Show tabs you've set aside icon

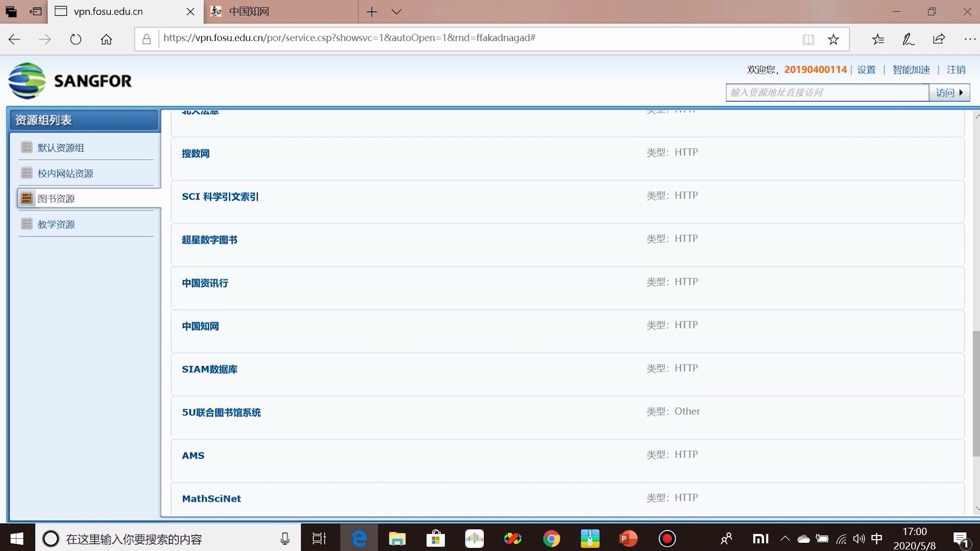pos(11,11)
